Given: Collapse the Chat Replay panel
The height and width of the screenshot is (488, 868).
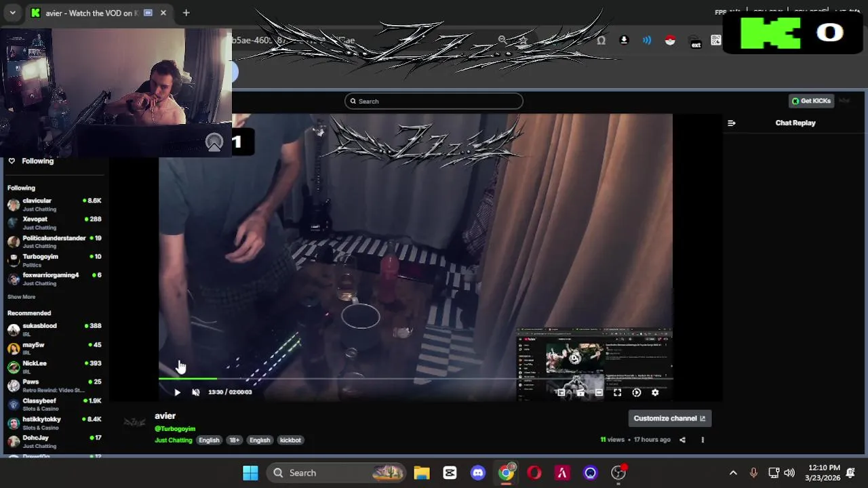Looking at the screenshot, I should pos(731,123).
